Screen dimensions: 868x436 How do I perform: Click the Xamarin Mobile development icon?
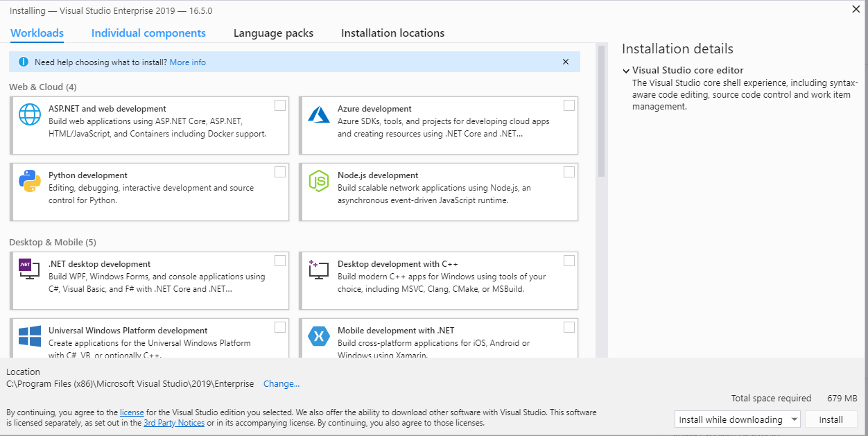click(319, 336)
